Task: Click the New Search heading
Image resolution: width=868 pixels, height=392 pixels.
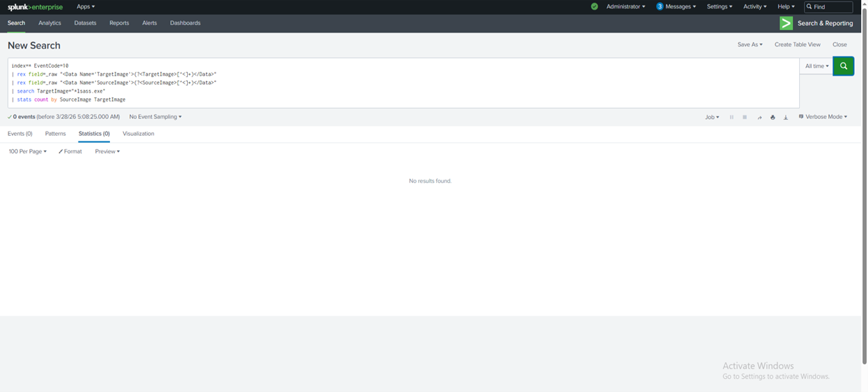Action: (34, 45)
